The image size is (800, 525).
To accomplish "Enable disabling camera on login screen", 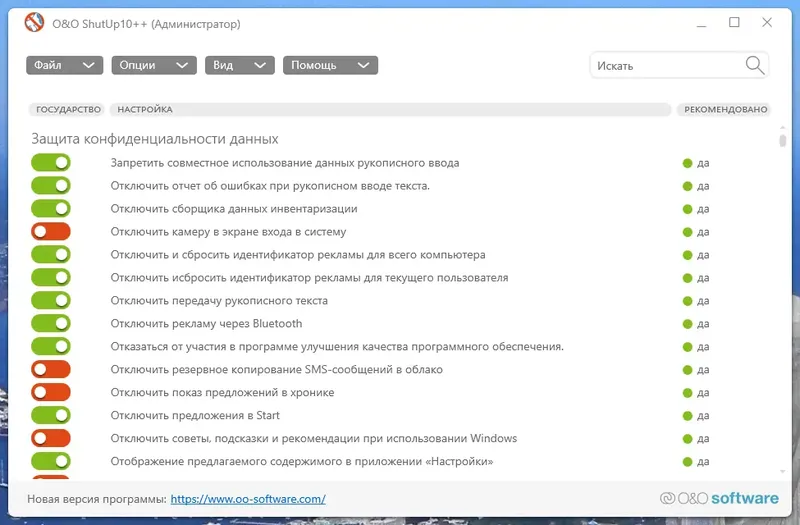I will point(51,232).
